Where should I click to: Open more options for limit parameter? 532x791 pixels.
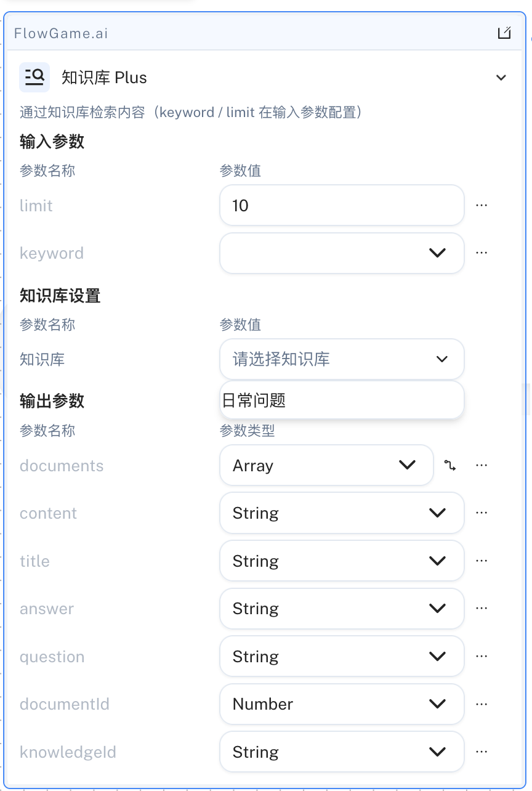pos(482,205)
